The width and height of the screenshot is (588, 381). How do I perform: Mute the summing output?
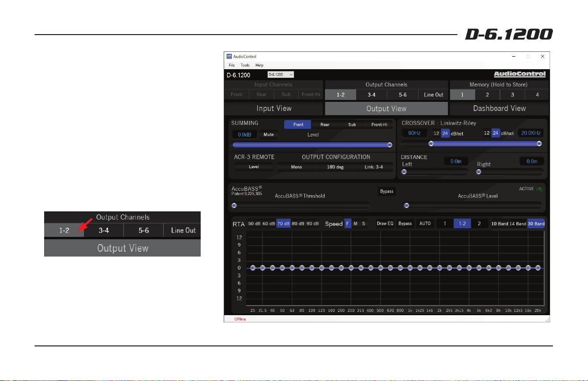click(x=268, y=135)
